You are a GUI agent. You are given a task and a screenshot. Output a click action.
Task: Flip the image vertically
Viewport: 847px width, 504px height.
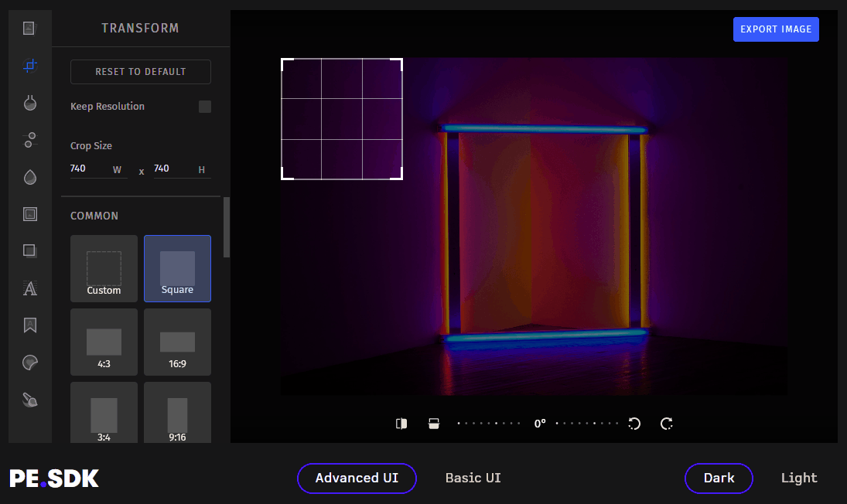434,424
